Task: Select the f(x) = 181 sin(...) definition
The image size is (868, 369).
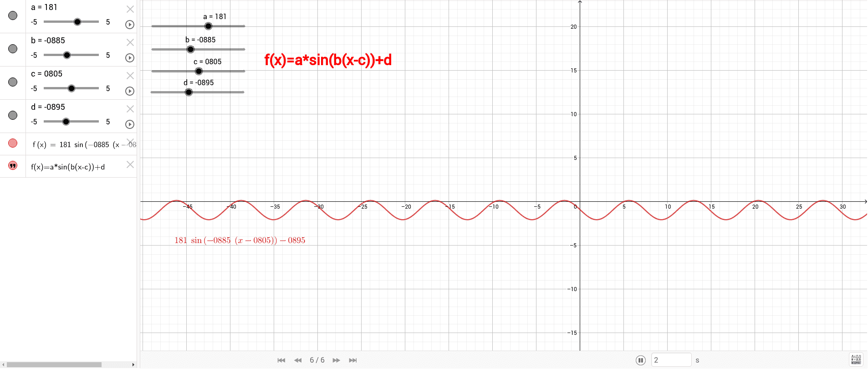Action: click(x=84, y=144)
